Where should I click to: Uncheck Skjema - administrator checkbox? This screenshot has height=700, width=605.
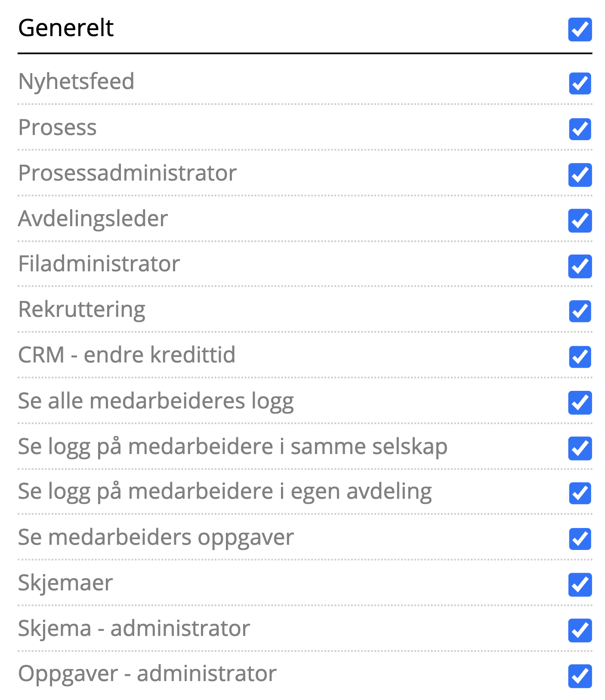tap(580, 630)
